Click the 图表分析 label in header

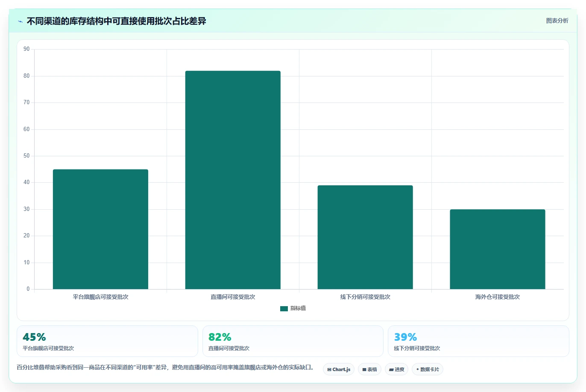click(557, 20)
